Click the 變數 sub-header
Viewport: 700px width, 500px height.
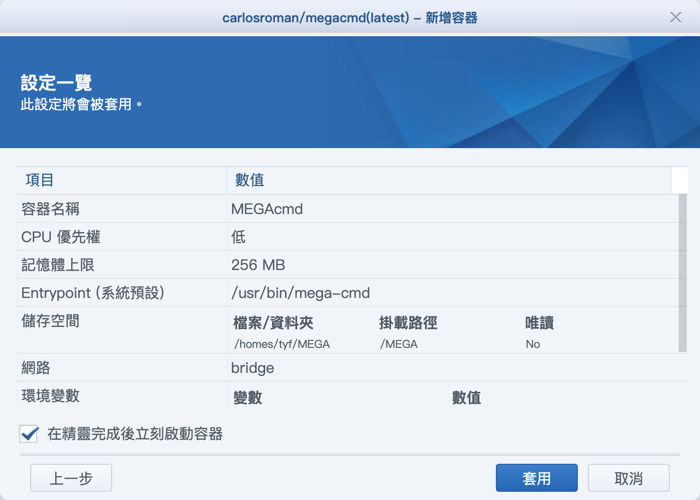[248, 398]
